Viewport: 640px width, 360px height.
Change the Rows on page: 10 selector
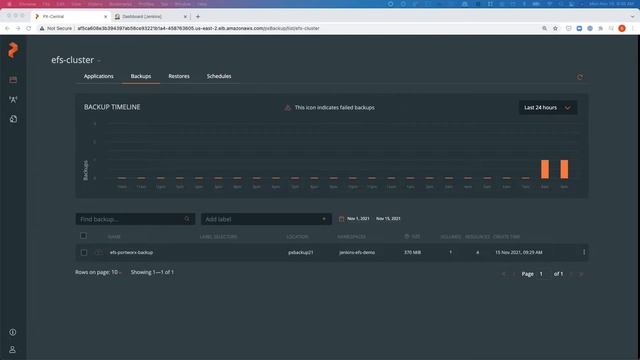[x=98, y=272]
